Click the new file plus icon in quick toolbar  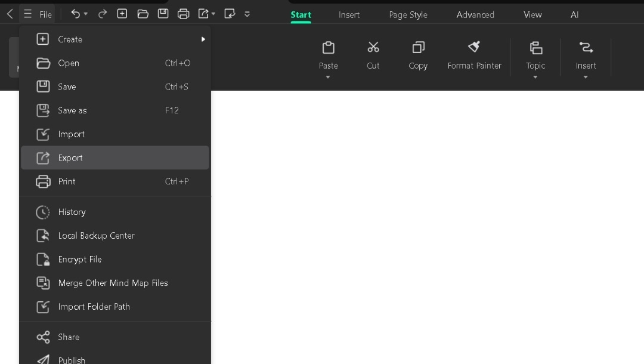pyautogui.click(x=122, y=14)
